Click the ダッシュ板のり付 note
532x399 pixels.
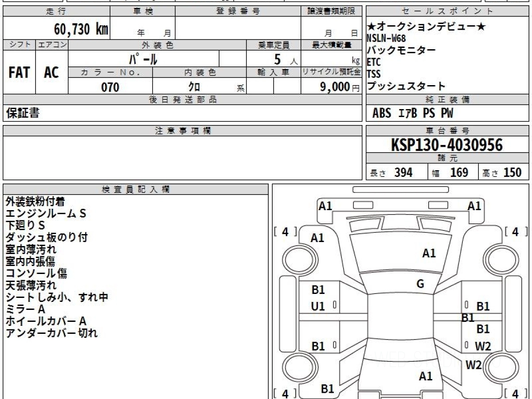coord(47,237)
